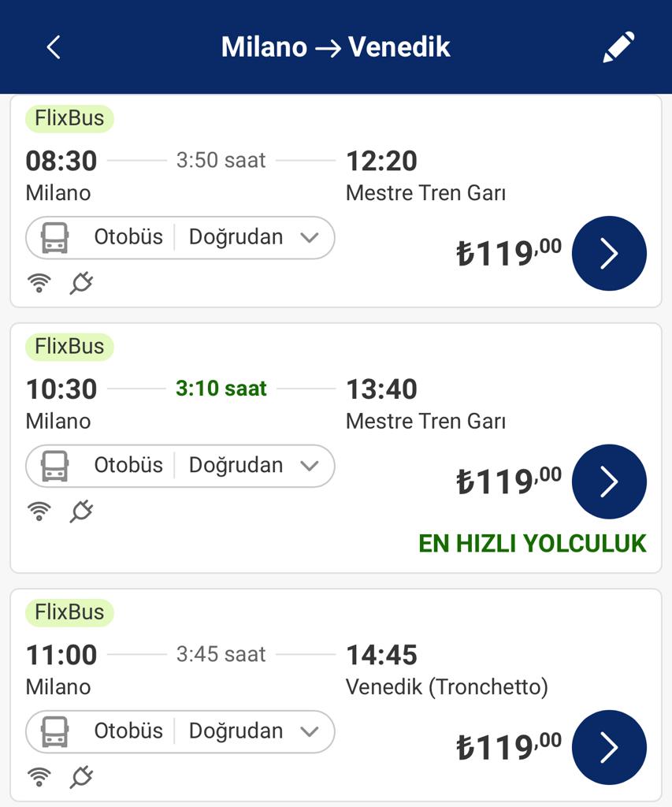Tap the 3:10 saat duration text

(221, 389)
